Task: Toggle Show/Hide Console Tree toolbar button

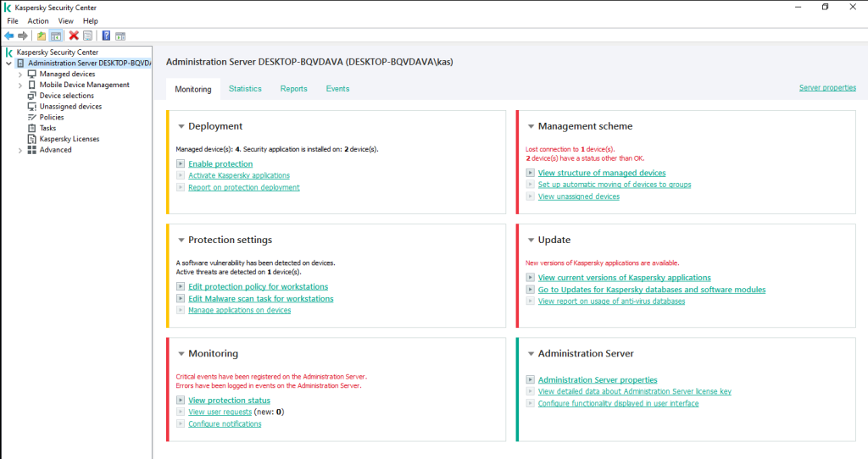Action: click(55, 36)
